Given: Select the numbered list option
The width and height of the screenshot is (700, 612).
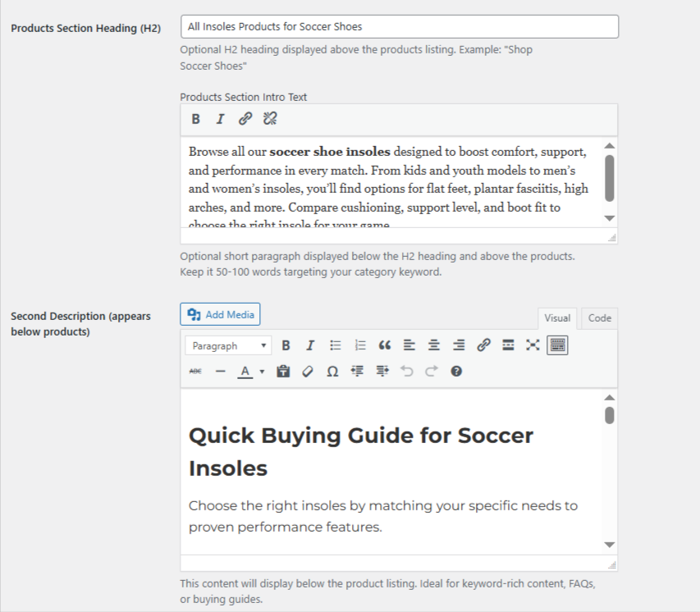Looking at the screenshot, I should (359, 345).
